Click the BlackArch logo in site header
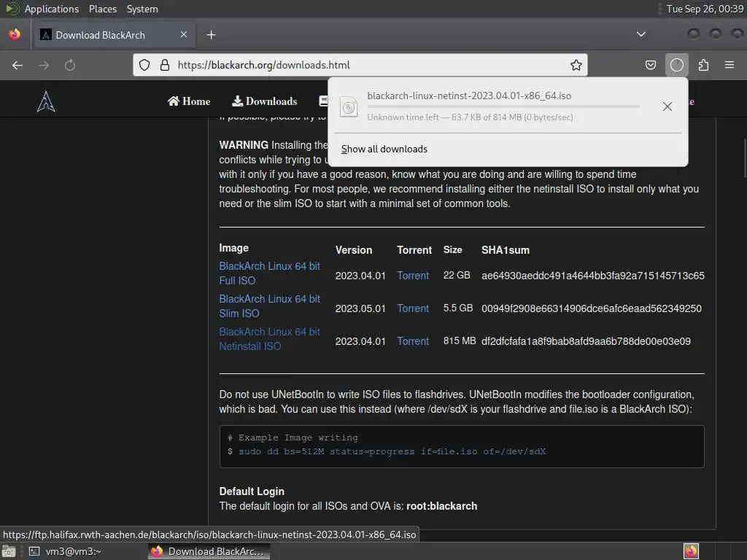Screen dimensions: 747x560 [x=46, y=101]
